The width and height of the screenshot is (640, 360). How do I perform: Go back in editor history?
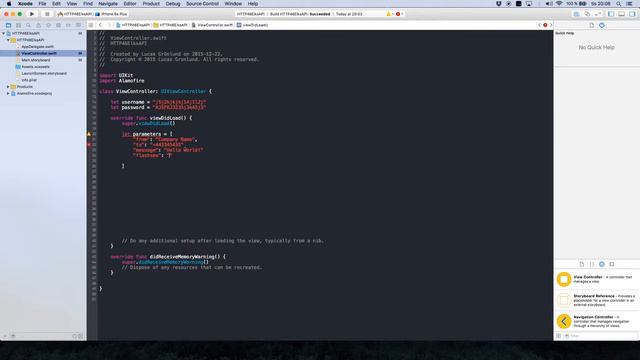point(100,25)
